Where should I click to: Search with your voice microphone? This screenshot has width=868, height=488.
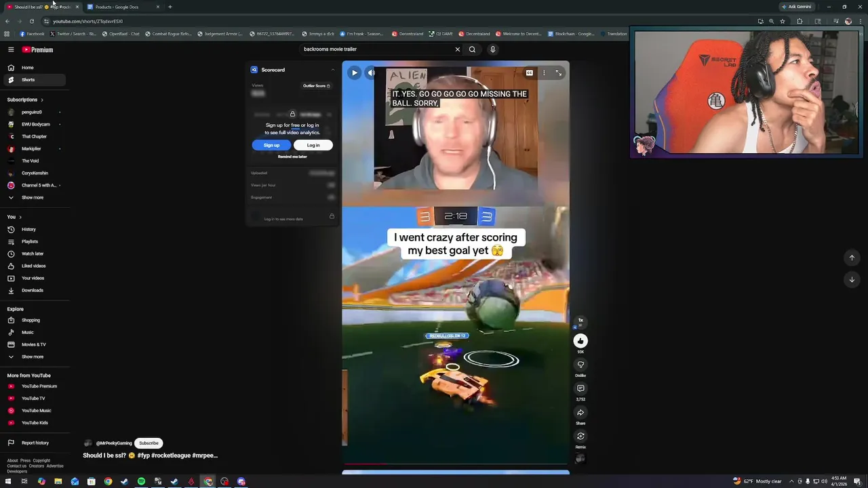(x=493, y=49)
